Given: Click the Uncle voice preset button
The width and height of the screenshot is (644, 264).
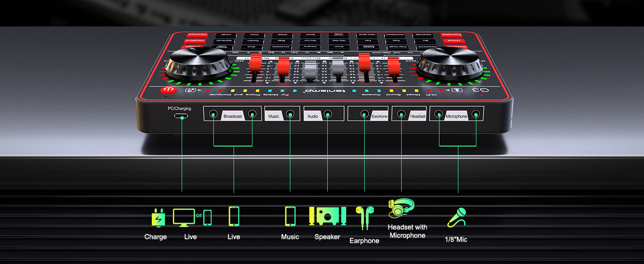Looking at the screenshot, I should point(454,41).
